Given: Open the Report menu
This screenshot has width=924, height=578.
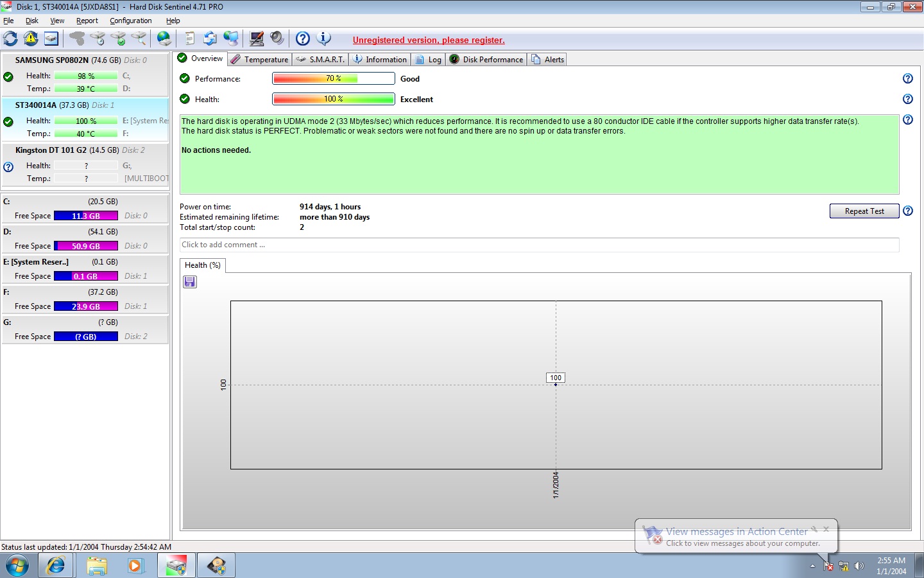Looking at the screenshot, I should [x=87, y=21].
